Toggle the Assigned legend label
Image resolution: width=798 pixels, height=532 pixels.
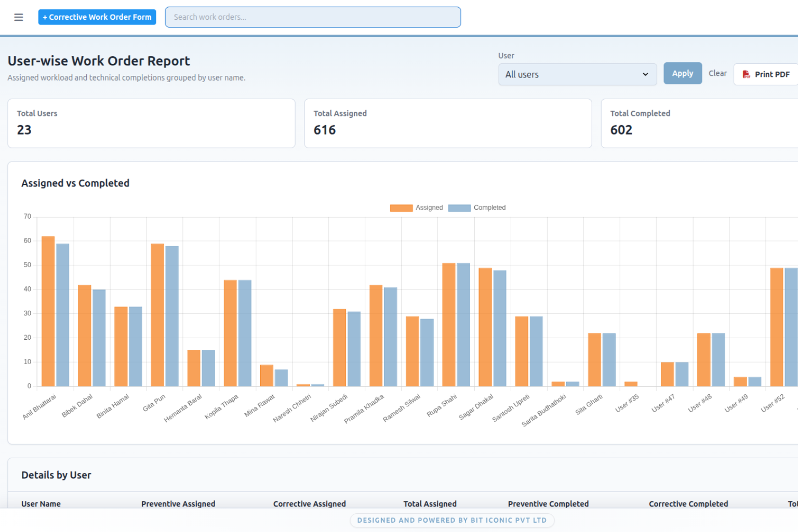tap(429, 208)
